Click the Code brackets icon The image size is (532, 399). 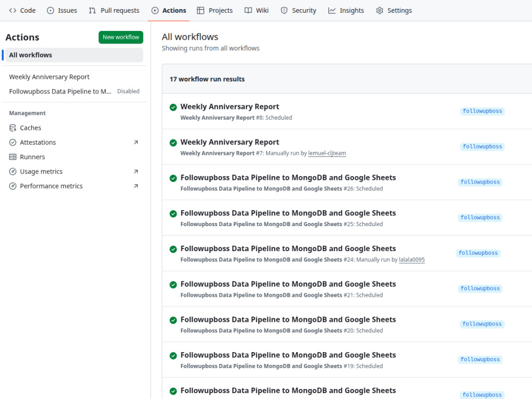(x=13, y=11)
